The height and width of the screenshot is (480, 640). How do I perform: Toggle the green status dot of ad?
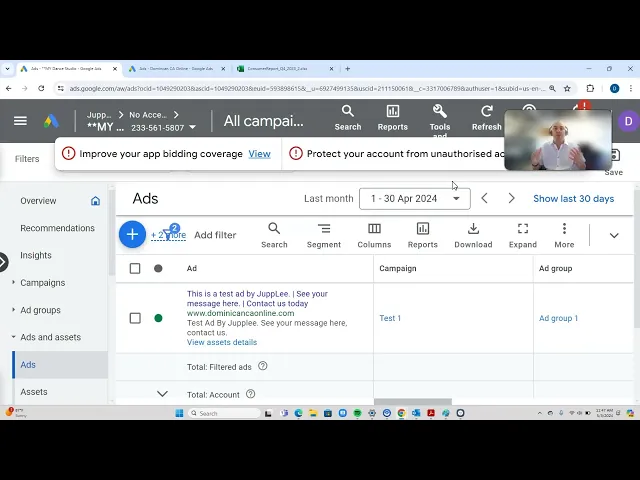pyautogui.click(x=158, y=318)
